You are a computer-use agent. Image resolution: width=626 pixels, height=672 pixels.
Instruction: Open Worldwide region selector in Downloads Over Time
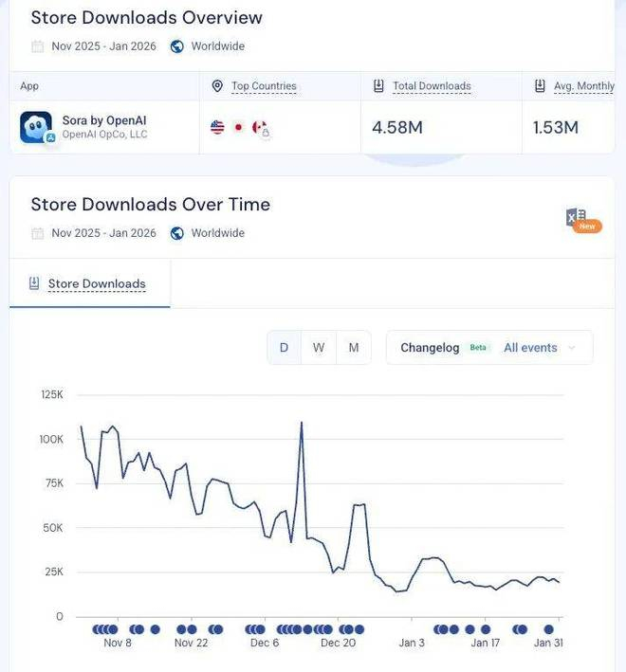point(217,233)
